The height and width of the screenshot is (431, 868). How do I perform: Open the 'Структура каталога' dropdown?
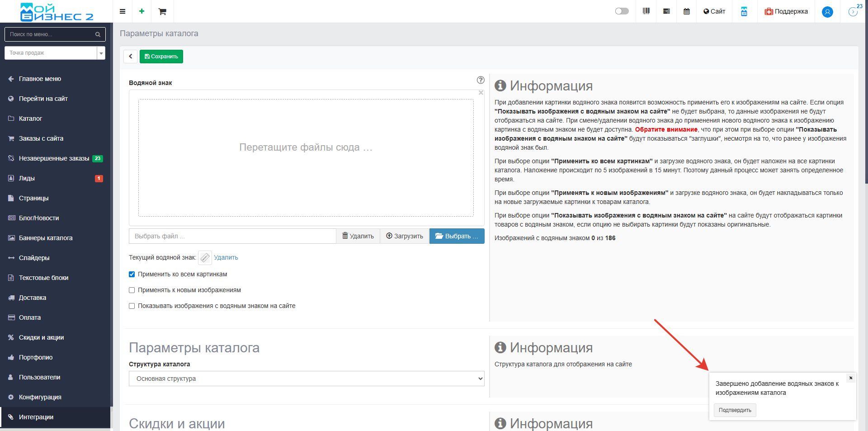(307, 379)
